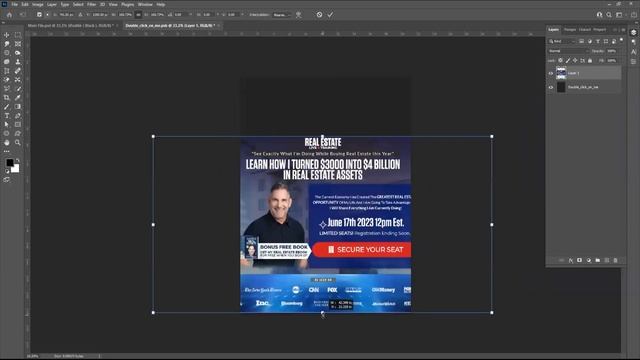The width and height of the screenshot is (640, 360).
Task: Select the Zoom tool in the toolbar
Action: (x=18, y=143)
